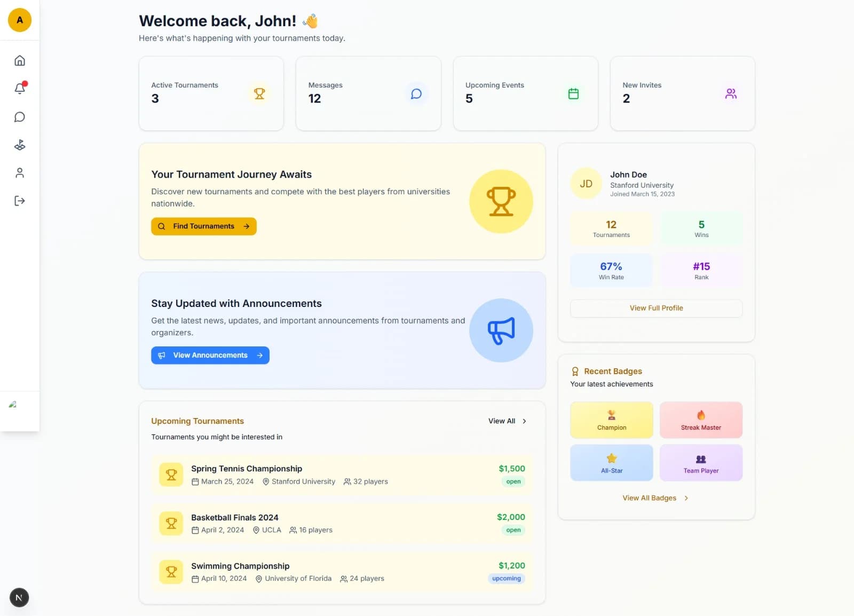Click the Active Tournaments trophy icon
The height and width of the screenshot is (616, 854).
pyautogui.click(x=259, y=94)
